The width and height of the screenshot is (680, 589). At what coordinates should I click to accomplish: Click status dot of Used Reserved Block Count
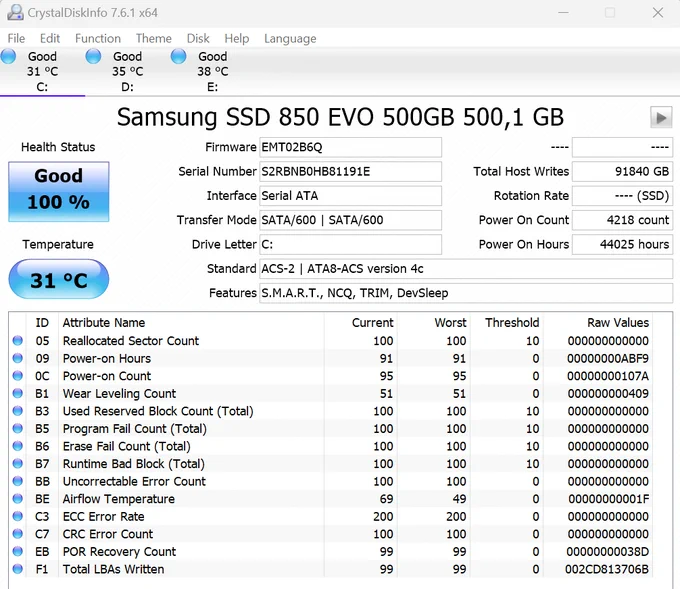[x=18, y=411]
